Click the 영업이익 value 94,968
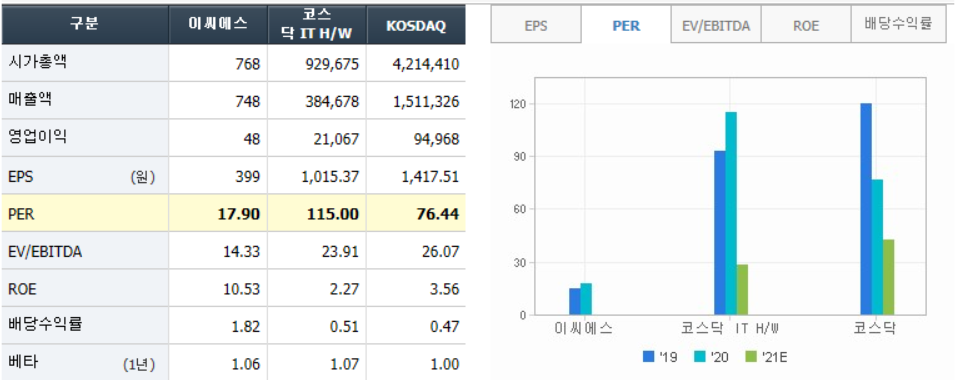Image resolution: width=955 pixels, height=380 pixels. tap(437, 139)
